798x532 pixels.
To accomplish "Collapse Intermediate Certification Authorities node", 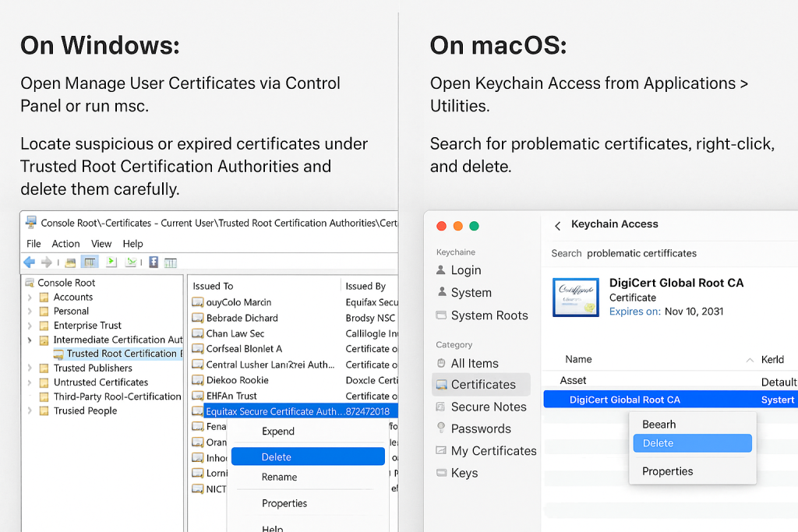I will click(x=30, y=340).
